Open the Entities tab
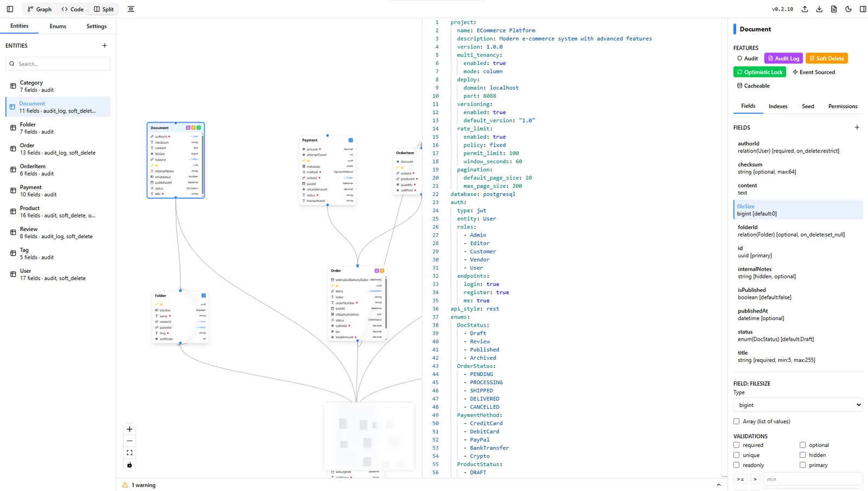This screenshot has width=868, height=491. click(20, 26)
